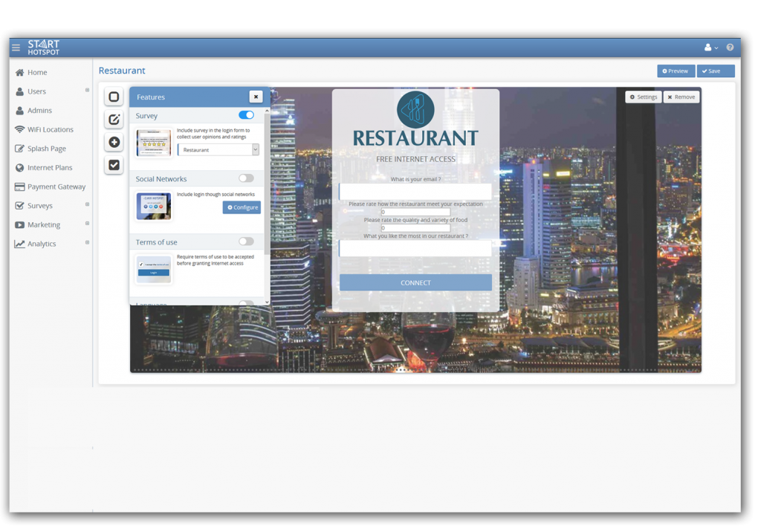Open splash page Settings
761x532 pixels.
click(x=643, y=97)
